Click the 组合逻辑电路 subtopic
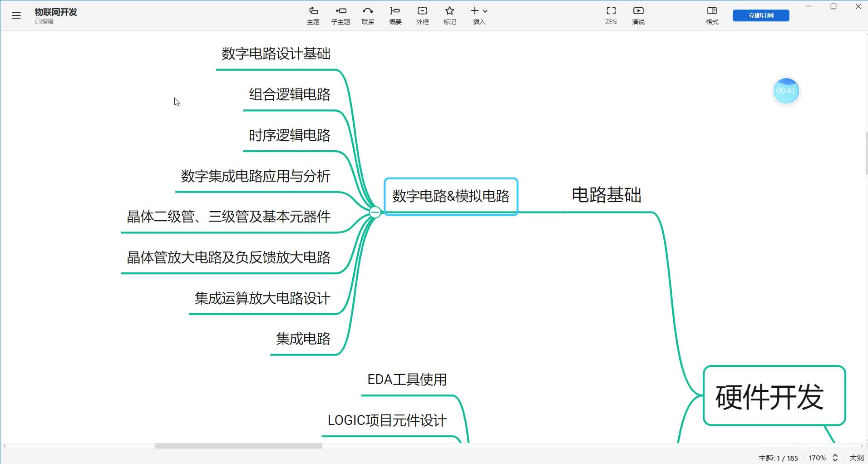The width and height of the screenshot is (868, 464). [289, 94]
